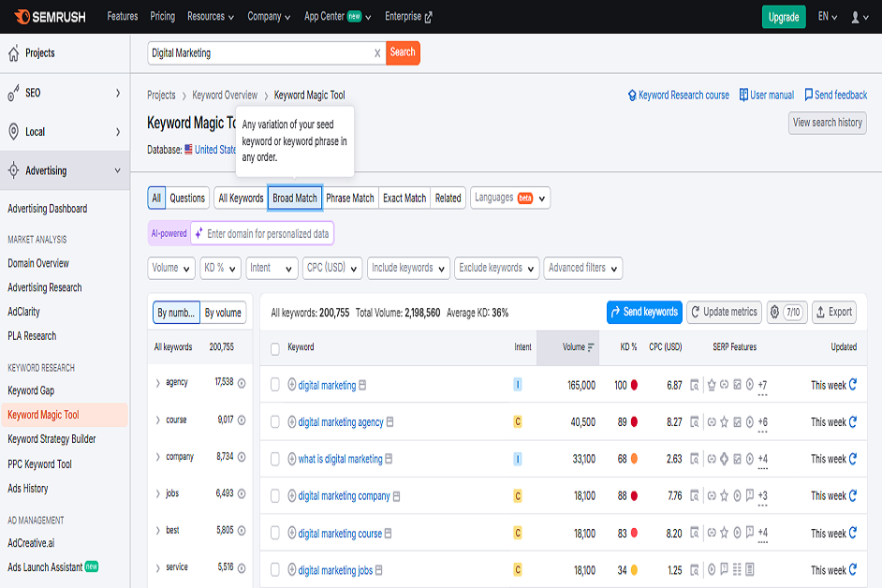Viewport: 882px width, 588px height.
Task: Add digital marketing company via plus icon
Action: tap(292, 495)
